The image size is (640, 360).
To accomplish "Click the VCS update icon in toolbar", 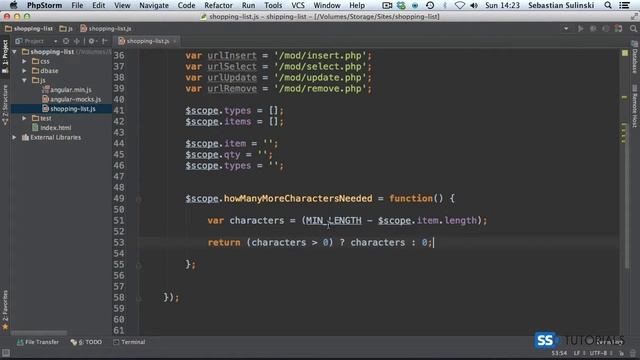I will point(619,29).
